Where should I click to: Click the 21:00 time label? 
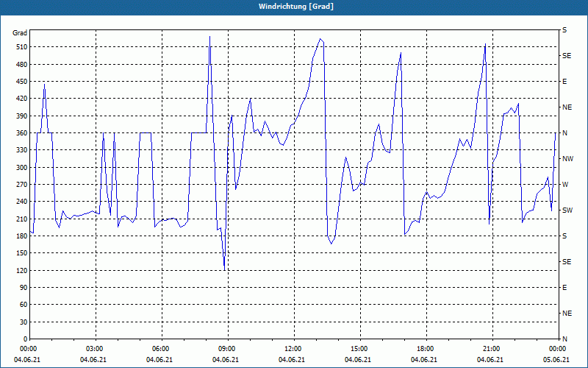point(491,349)
